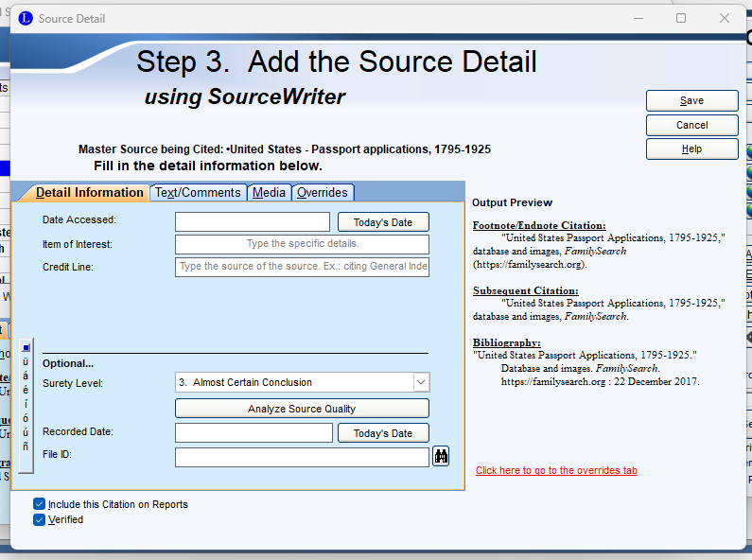The image size is (752, 560).
Task: Minimize the Source Detail window
Action: tap(638, 18)
